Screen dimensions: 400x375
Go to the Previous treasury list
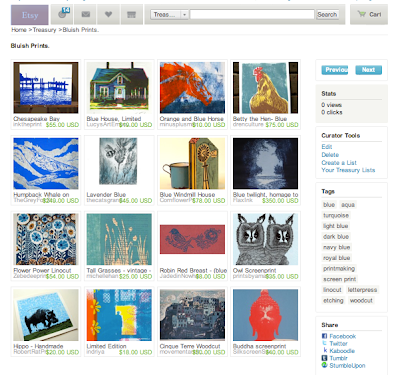335,70
